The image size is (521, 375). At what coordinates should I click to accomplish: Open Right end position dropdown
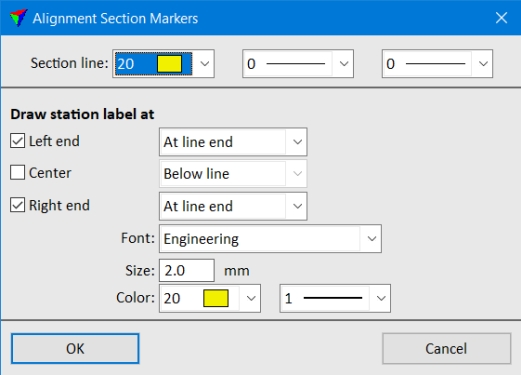[233, 206]
